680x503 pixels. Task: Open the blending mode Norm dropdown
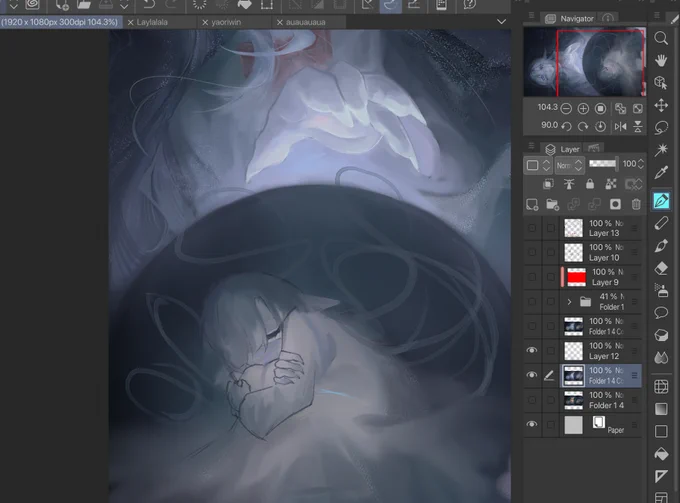569,165
